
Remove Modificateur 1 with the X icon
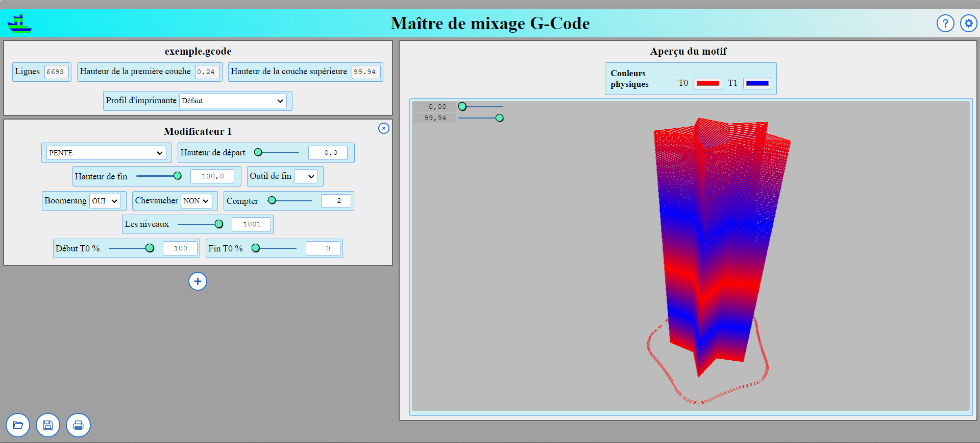(384, 128)
